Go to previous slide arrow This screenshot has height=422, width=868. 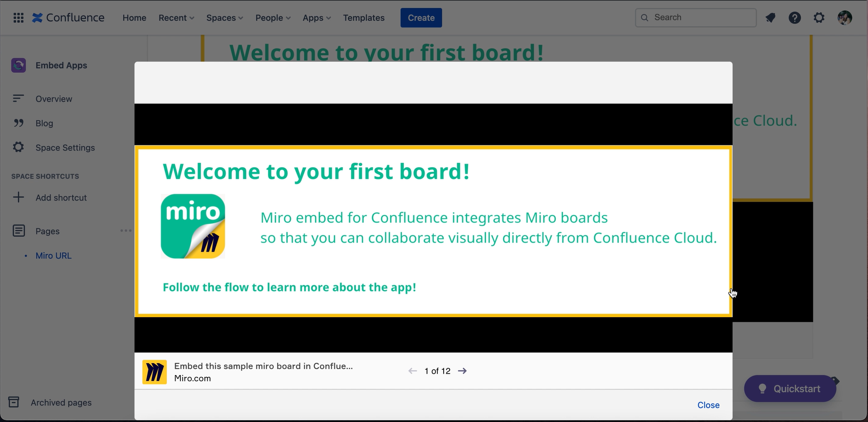pyautogui.click(x=413, y=371)
